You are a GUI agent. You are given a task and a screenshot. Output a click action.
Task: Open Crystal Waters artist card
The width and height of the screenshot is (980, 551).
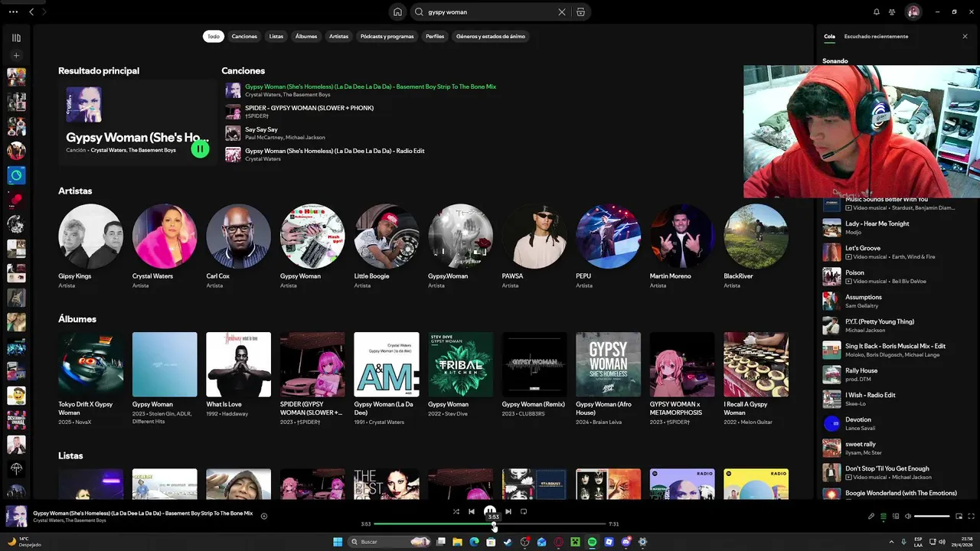[x=165, y=246]
